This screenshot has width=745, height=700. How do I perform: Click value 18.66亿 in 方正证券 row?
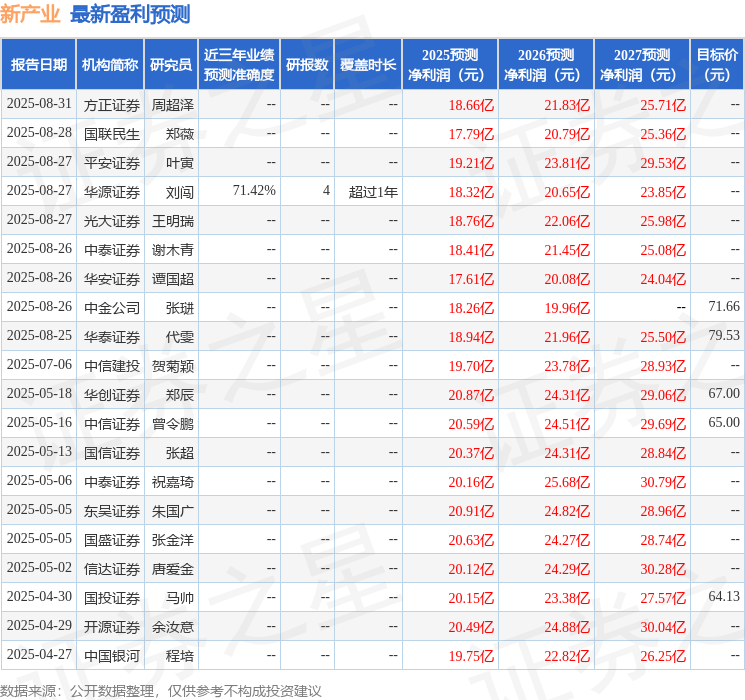tap(471, 105)
